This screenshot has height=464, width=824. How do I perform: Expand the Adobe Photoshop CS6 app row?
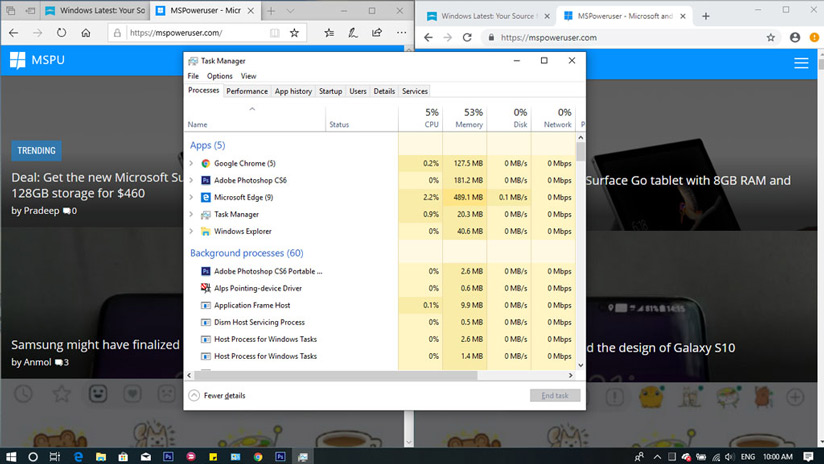[x=191, y=180]
